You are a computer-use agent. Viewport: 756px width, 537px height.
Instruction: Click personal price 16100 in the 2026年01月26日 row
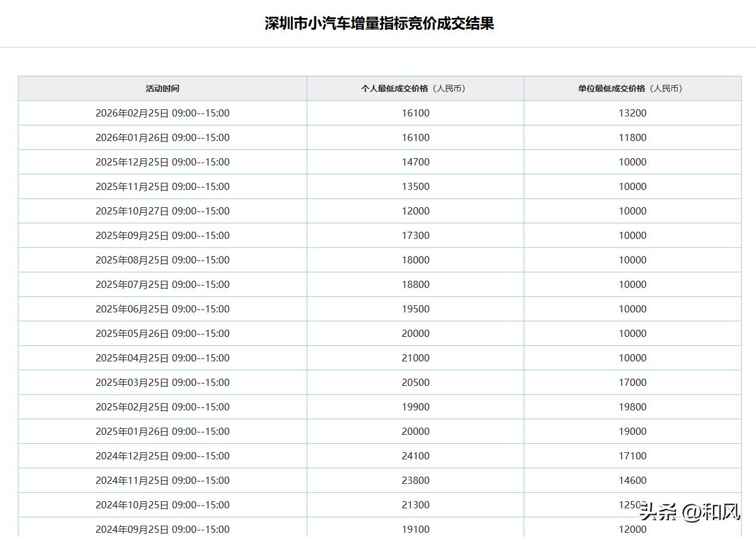coord(415,137)
